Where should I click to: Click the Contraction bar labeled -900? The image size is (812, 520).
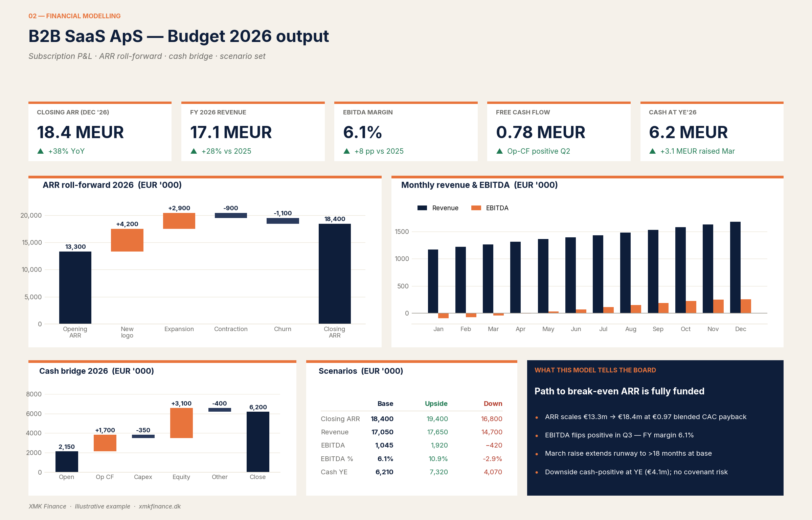231,215
